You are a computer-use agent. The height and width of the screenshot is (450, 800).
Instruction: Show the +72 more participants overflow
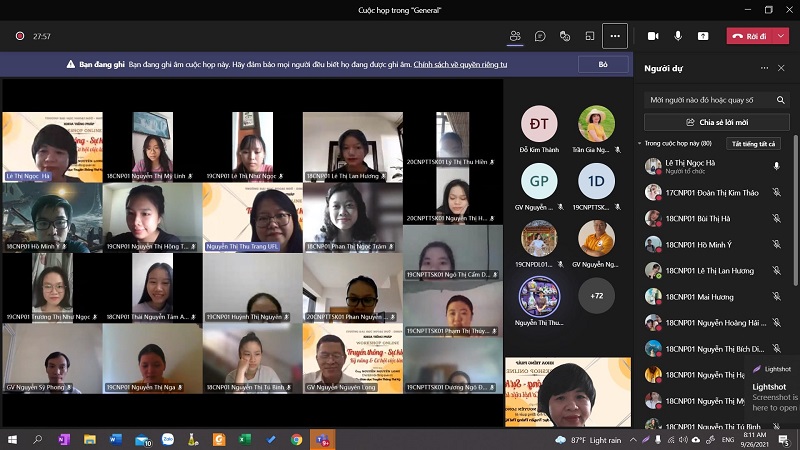[x=597, y=296]
